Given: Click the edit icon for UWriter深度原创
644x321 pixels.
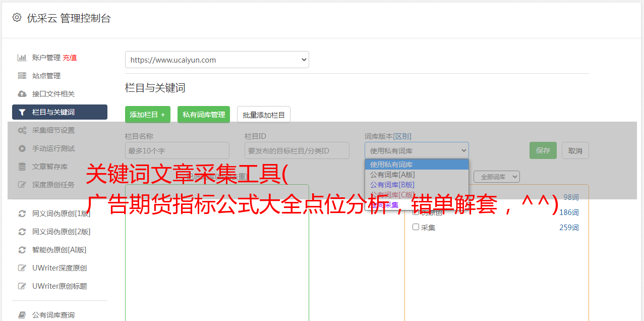Looking at the screenshot, I should click(22, 268).
